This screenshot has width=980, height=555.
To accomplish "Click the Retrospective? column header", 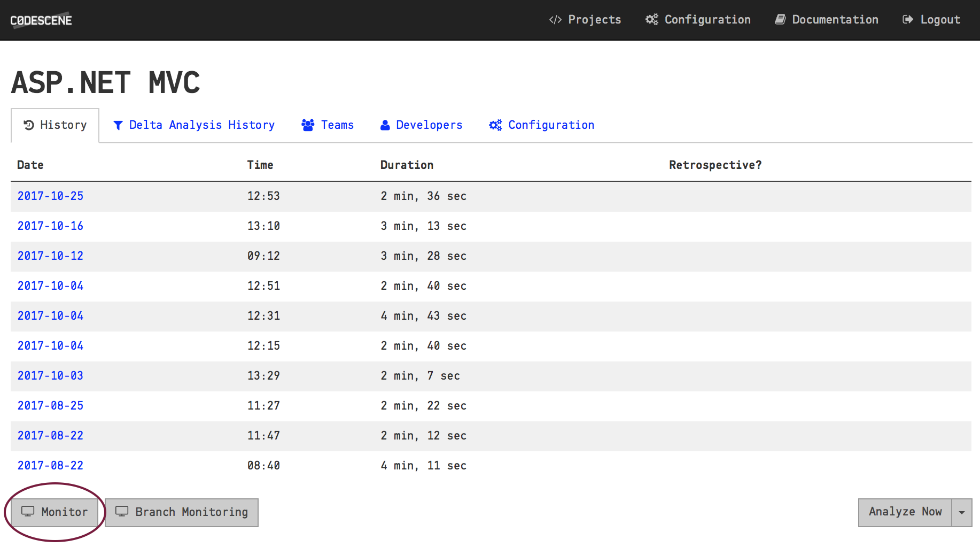I will pyautogui.click(x=715, y=165).
